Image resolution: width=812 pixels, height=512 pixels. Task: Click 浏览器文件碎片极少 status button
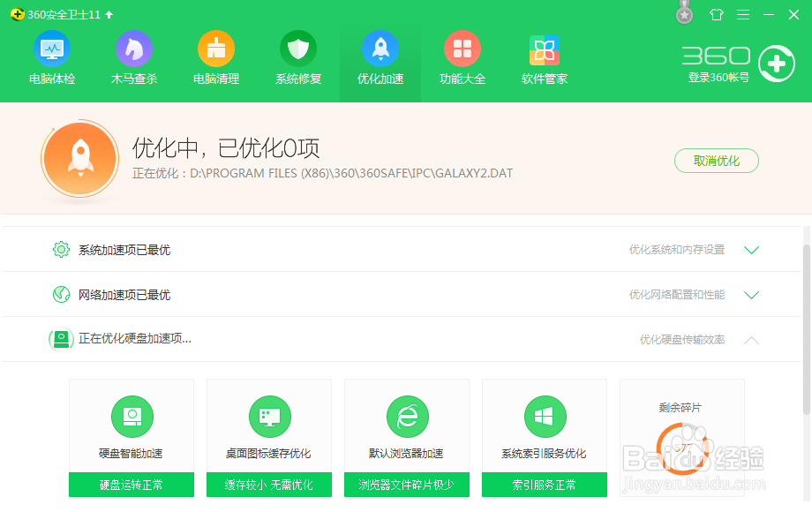pos(407,485)
